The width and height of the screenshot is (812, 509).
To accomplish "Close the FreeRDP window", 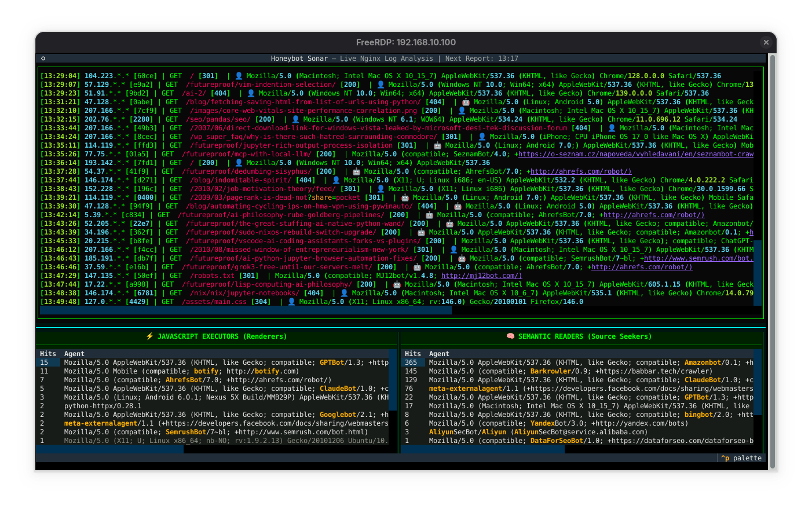I will 766,42.
